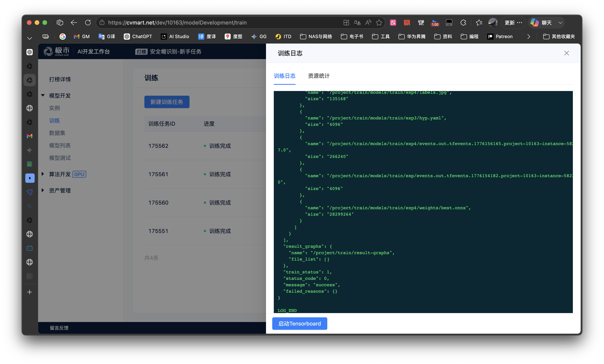This screenshot has height=364, width=604.
Task: Select the 训练日志 tab
Action: (x=284, y=76)
